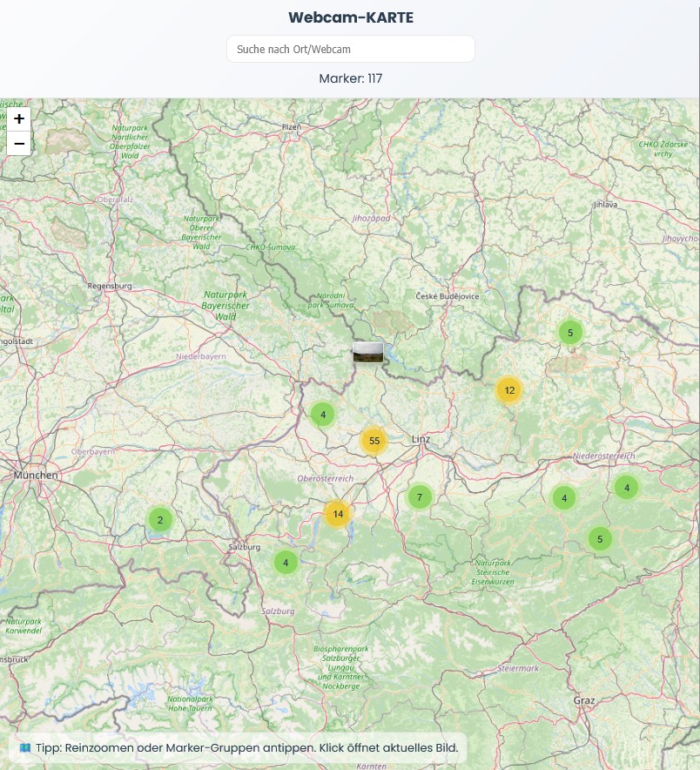This screenshot has height=770, width=700.
Task: Open 4-marker cluster below Niederösterreich label
Action: click(x=564, y=498)
